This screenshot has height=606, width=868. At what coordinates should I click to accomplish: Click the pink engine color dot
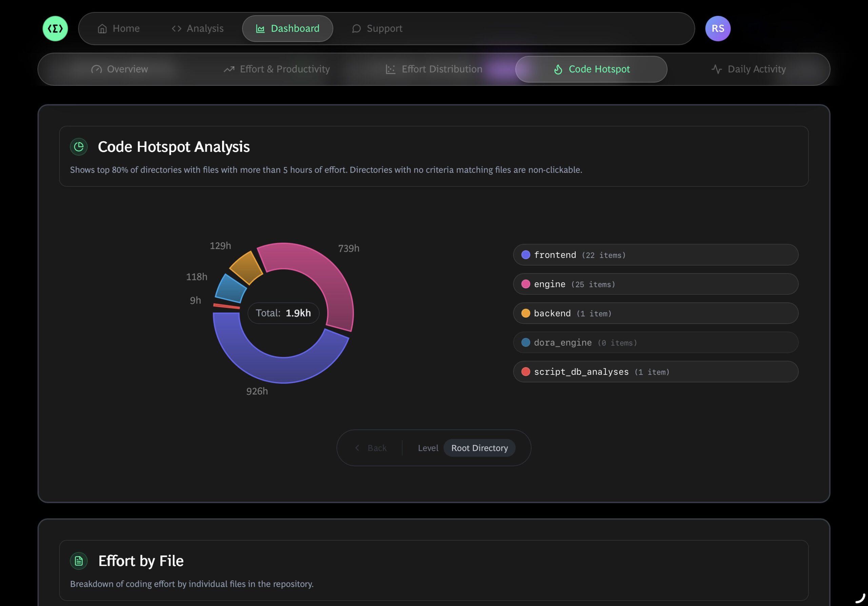tap(526, 284)
